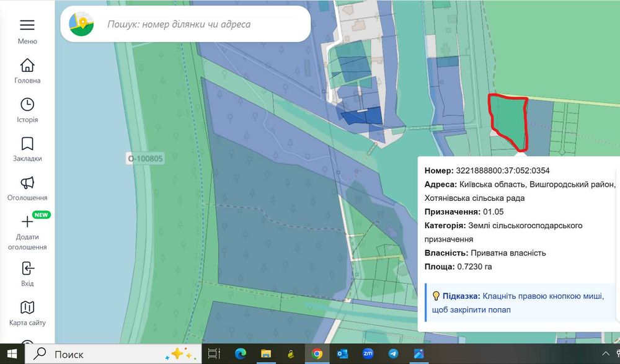
Task: Click Призначення 01.05 in popup
Action: point(464,211)
